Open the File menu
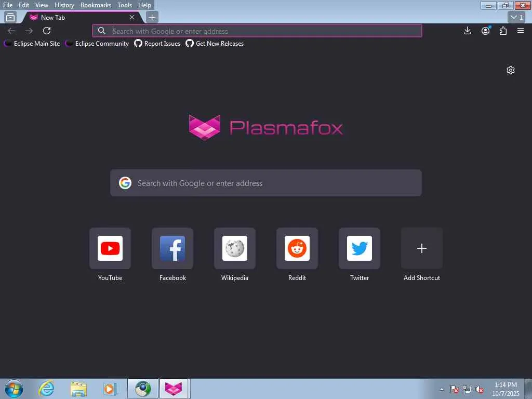The image size is (532, 399). [x=8, y=5]
